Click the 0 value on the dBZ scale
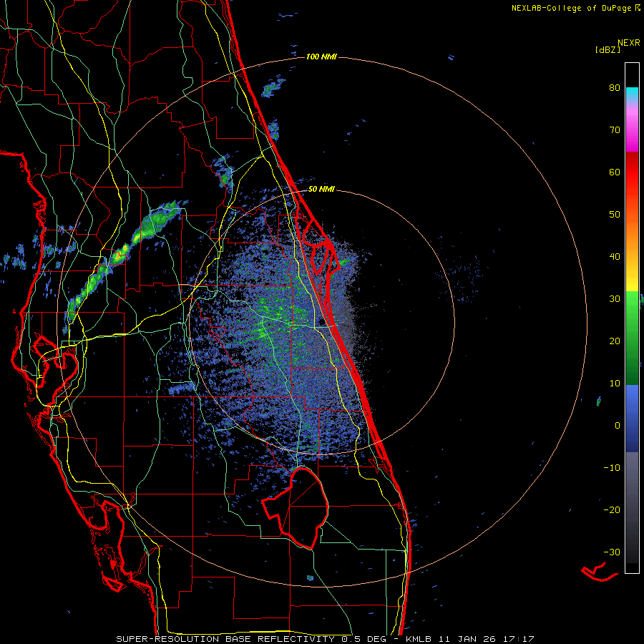This screenshot has width=644, height=644. (618, 426)
